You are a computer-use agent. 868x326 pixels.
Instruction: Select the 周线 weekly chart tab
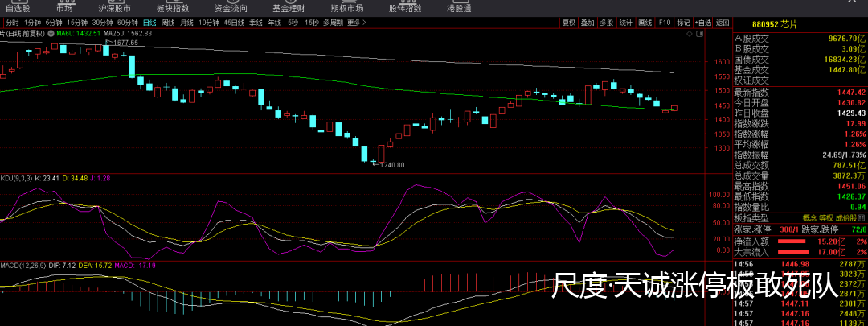tap(168, 23)
